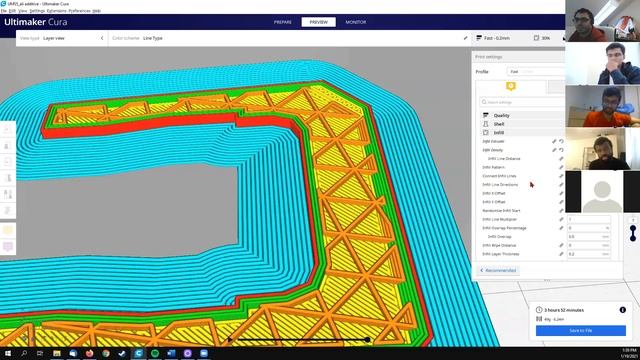
Task: Open the File menu
Action: tap(4, 11)
